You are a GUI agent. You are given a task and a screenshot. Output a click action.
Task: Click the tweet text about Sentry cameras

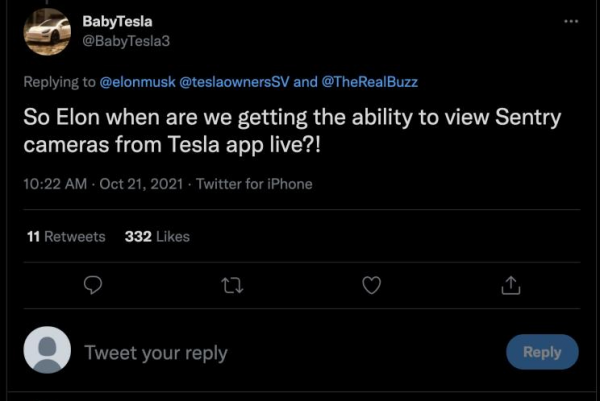click(x=290, y=130)
